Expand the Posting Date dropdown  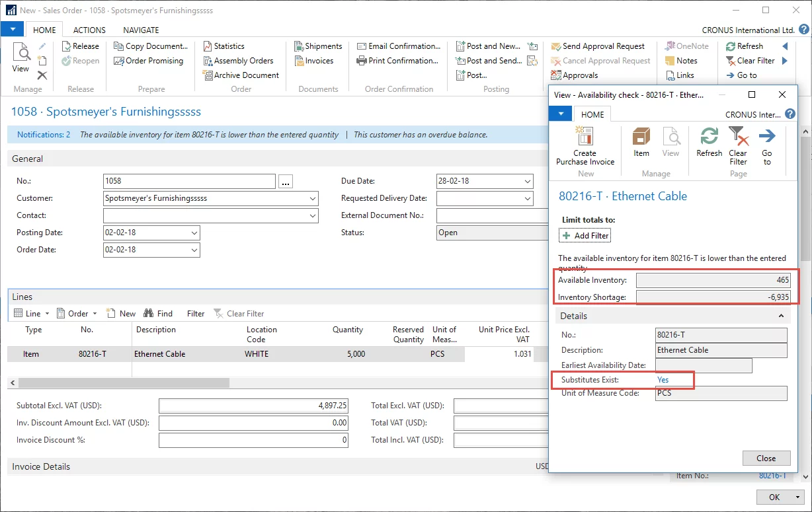click(x=194, y=233)
